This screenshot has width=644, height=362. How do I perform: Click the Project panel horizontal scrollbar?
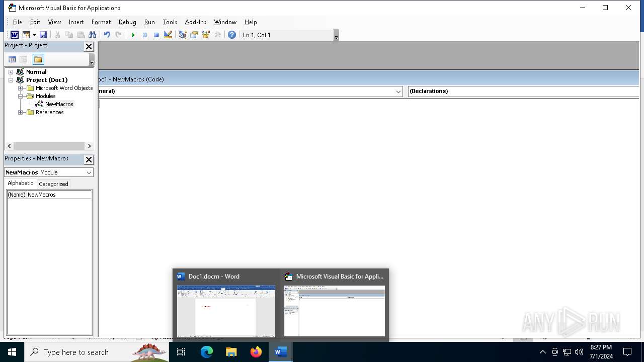coord(49,146)
